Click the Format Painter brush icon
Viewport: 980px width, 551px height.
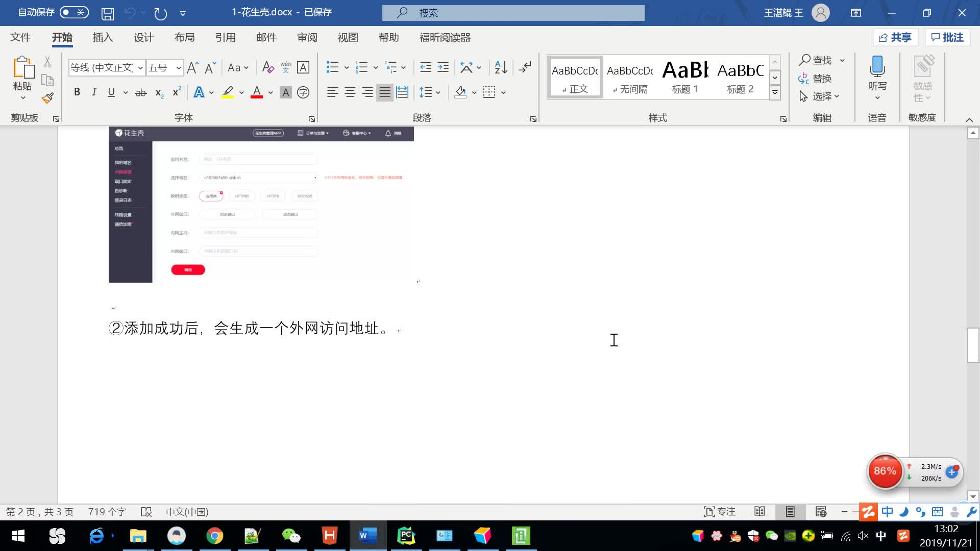[x=47, y=98]
